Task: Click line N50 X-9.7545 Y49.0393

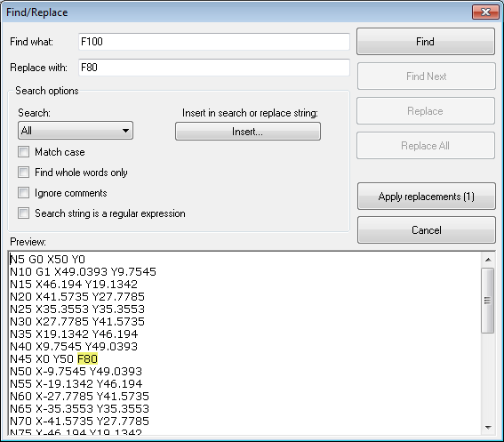Action: (76, 371)
